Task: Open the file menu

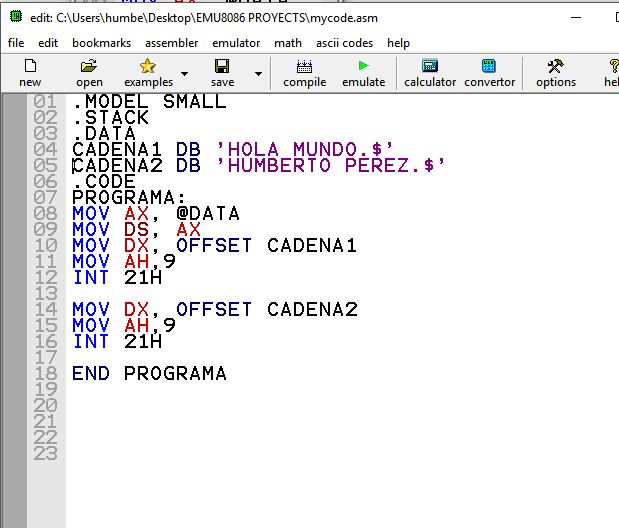Action: pos(16,43)
